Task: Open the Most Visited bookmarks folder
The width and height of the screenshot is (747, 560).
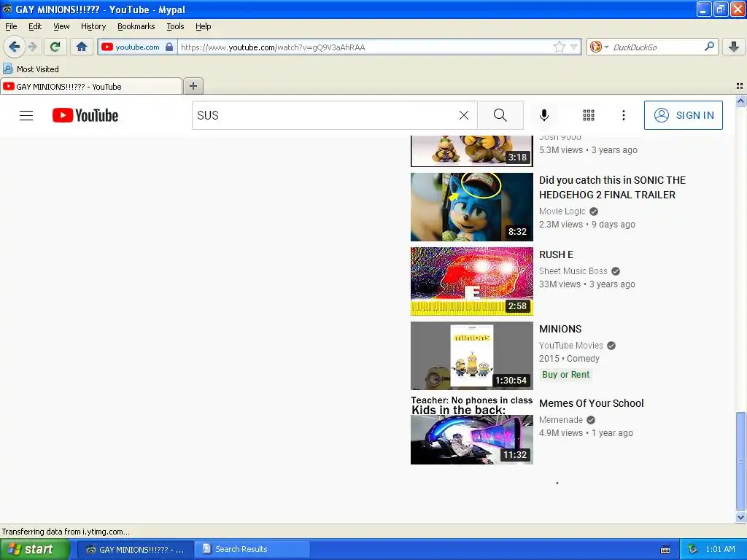Action: click(31, 69)
